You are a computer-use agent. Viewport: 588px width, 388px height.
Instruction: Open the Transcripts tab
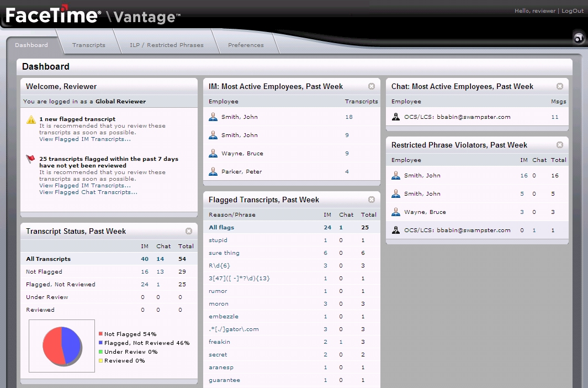tap(88, 45)
